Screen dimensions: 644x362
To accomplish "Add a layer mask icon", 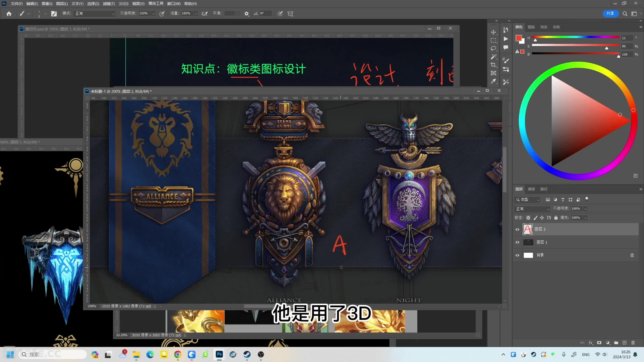I will (x=599, y=343).
